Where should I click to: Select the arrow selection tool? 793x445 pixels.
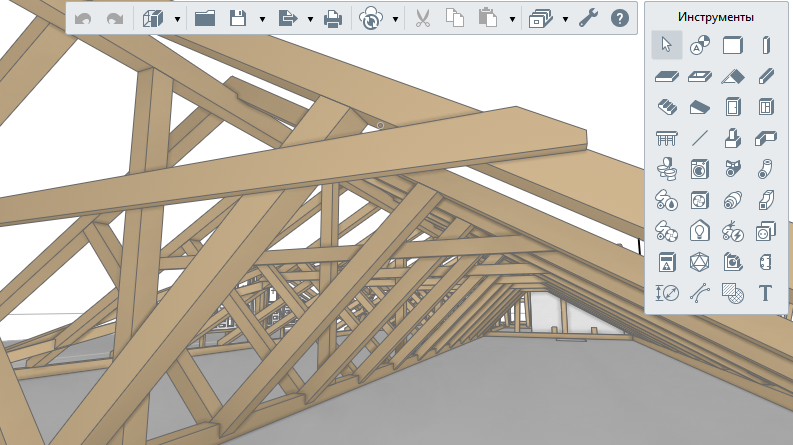coord(667,45)
